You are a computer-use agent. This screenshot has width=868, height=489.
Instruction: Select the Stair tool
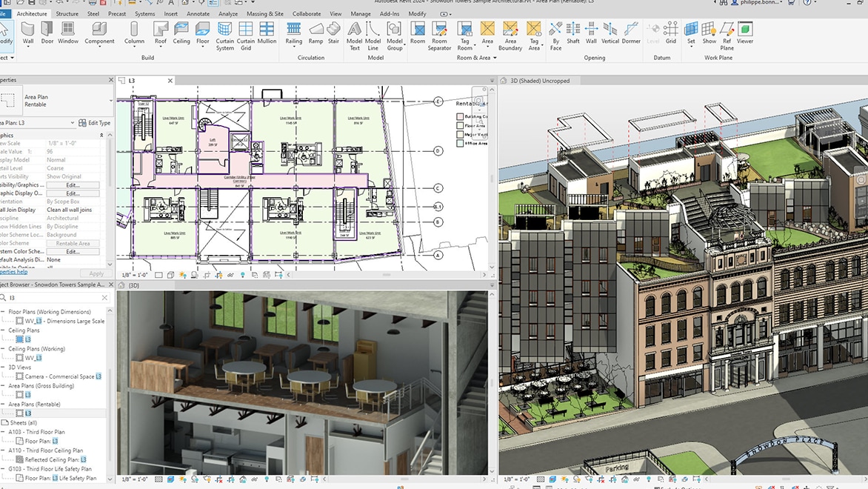click(333, 33)
